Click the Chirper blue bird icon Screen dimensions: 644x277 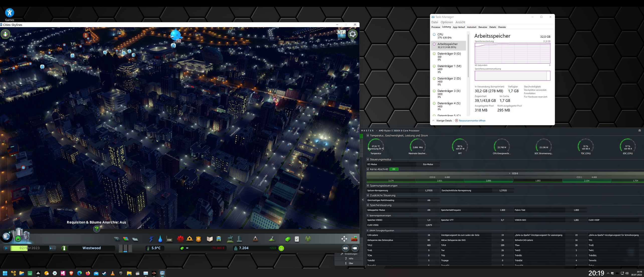coord(175,35)
